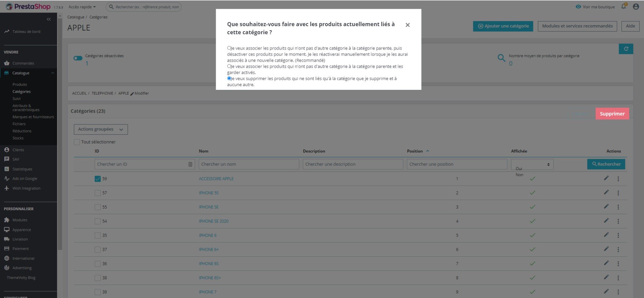Click edit pencil for IPHONE 6S

click(x=606, y=263)
